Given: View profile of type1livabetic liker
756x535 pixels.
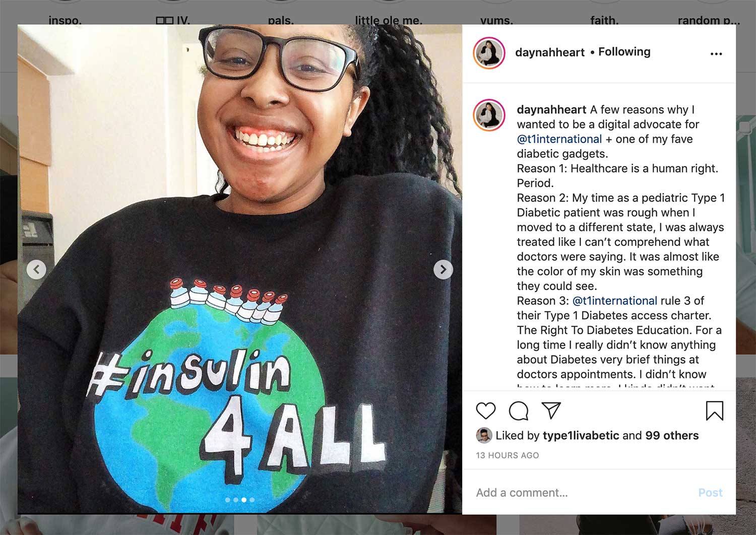Looking at the screenshot, I should (x=581, y=435).
